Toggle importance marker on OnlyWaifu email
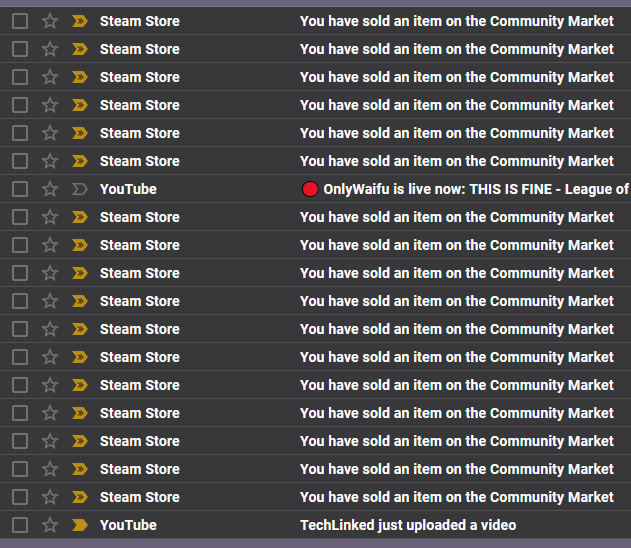631x548 pixels. coord(80,189)
